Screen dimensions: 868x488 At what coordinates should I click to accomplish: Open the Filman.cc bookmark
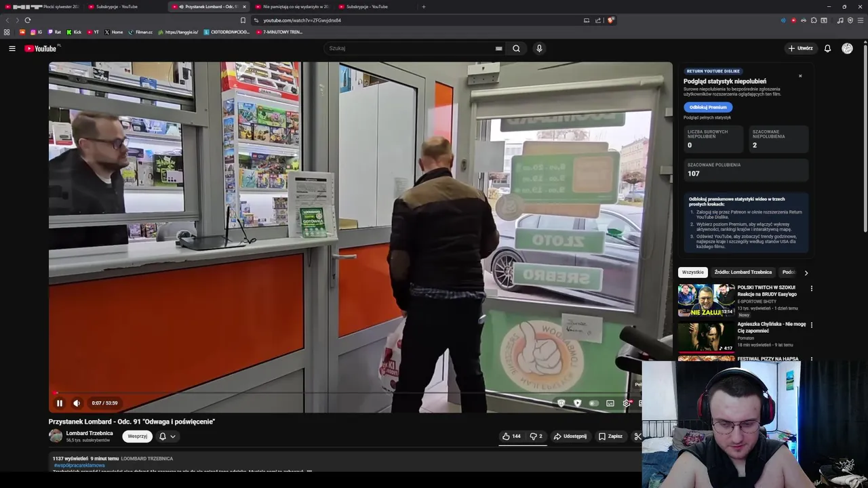pyautogui.click(x=140, y=32)
